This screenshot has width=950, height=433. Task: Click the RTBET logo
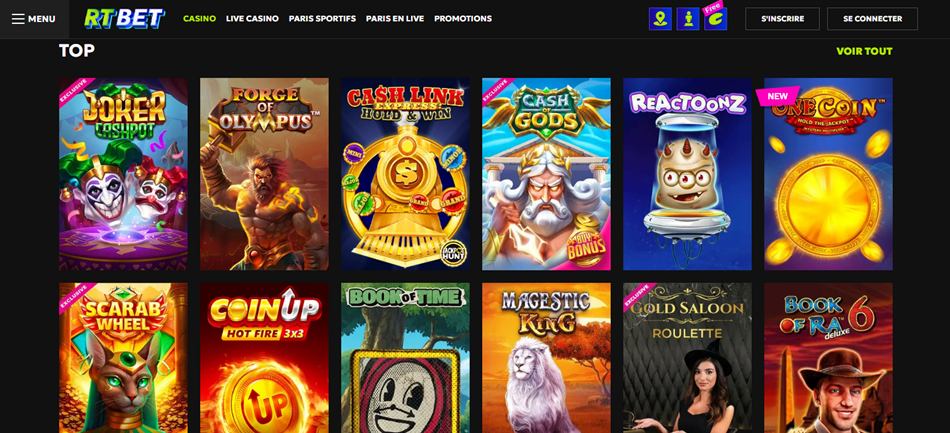point(124,19)
